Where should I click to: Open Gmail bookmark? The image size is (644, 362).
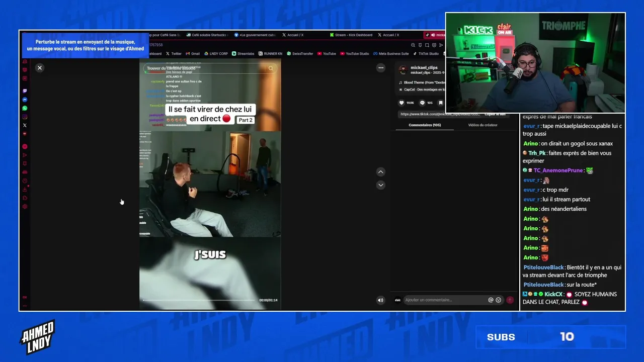(193, 54)
